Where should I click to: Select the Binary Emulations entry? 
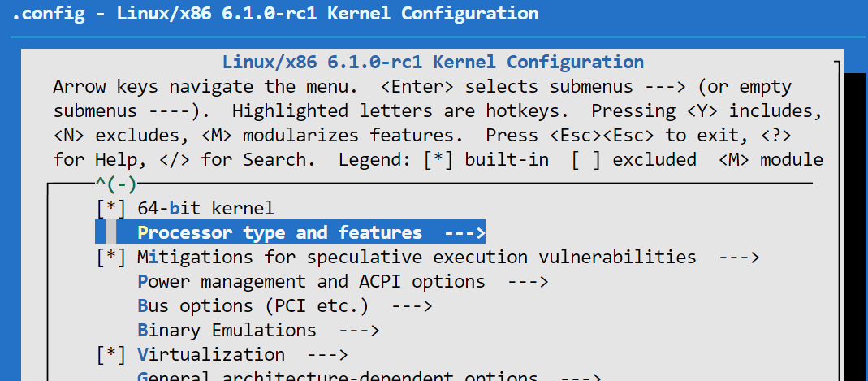point(227,331)
